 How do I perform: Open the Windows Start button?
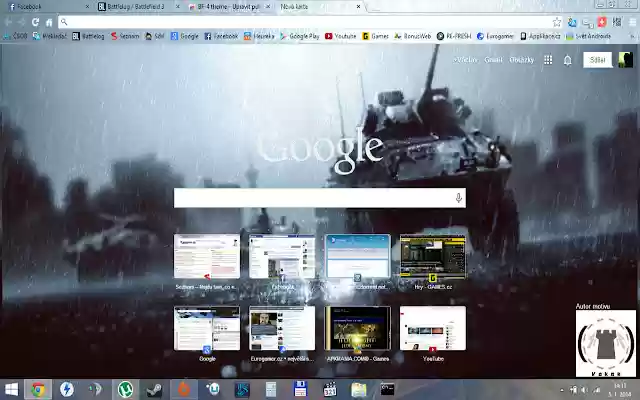point(11,389)
